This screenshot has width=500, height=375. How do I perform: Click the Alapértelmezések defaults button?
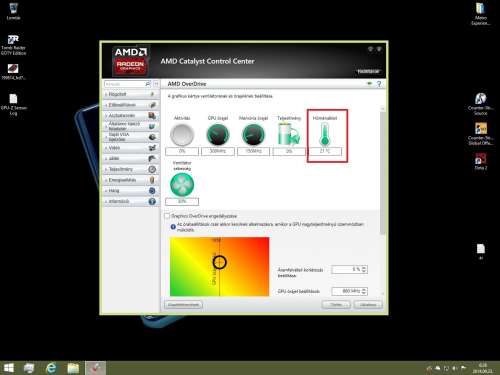pos(183,305)
